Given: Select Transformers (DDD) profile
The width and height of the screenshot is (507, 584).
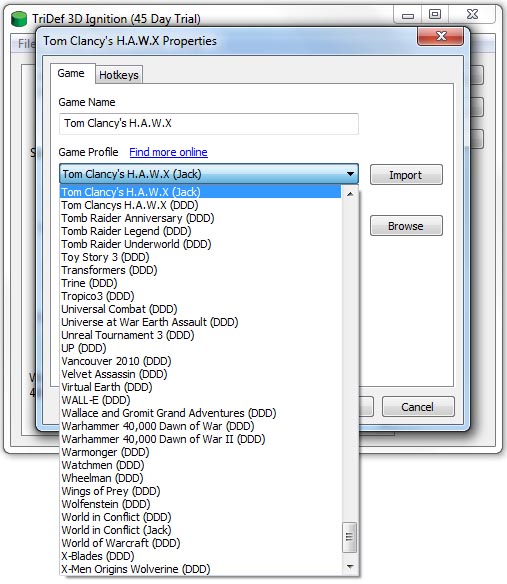Looking at the screenshot, I should pyautogui.click(x=201, y=270).
